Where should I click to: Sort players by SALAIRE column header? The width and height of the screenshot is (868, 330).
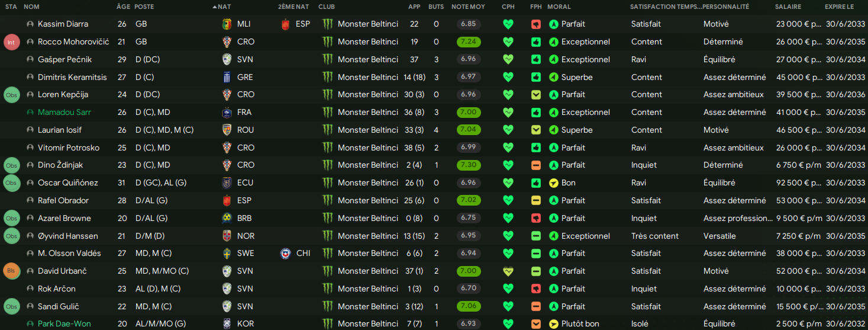click(x=789, y=7)
